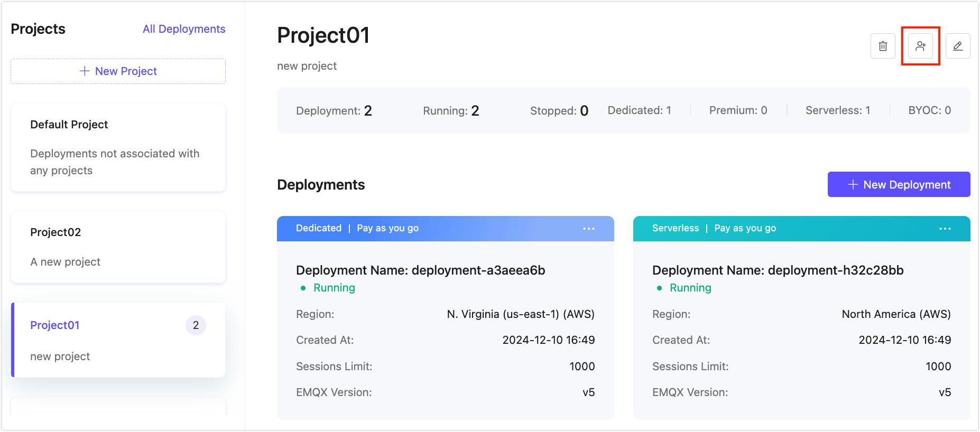Open the deployment-h32c28bb deployment card

(778, 270)
